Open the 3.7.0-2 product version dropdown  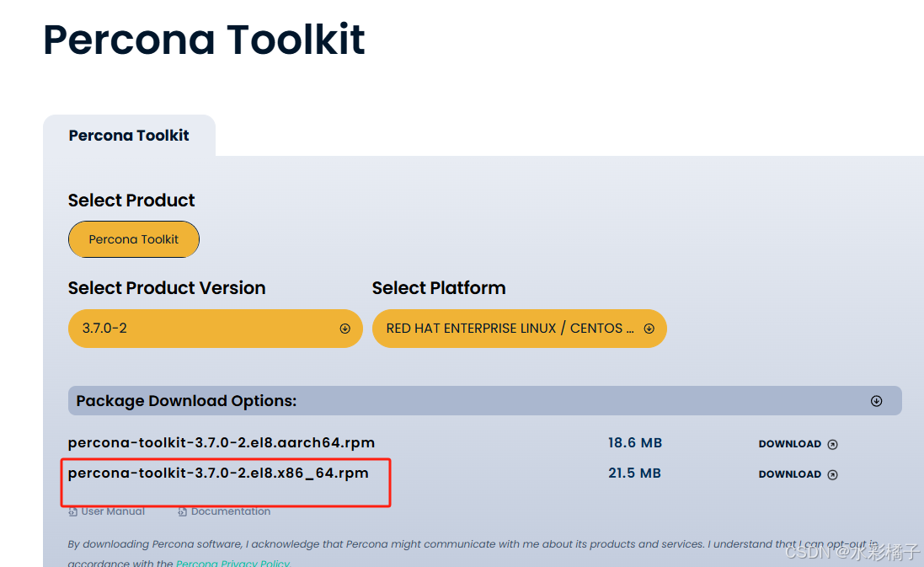point(215,329)
